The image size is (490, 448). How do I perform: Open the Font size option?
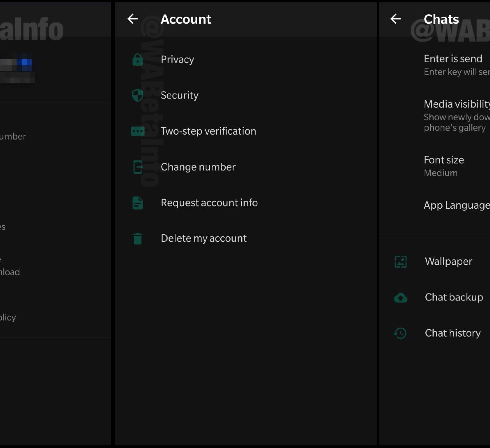444,166
